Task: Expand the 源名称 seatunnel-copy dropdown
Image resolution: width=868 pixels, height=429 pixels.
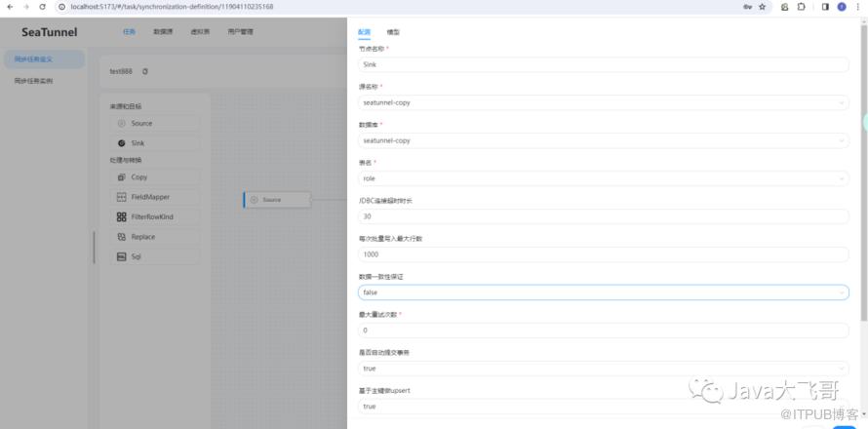Action: pyautogui.click(x=603, y=102)
